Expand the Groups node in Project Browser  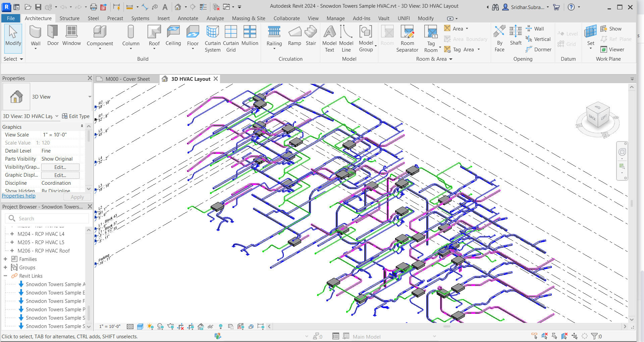tap(5, 267)
